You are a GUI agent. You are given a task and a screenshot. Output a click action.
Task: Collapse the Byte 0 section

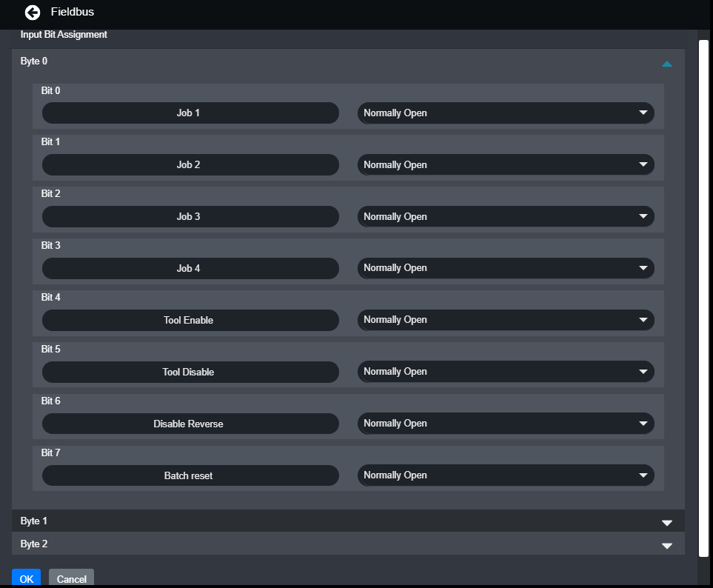[666, 64]
